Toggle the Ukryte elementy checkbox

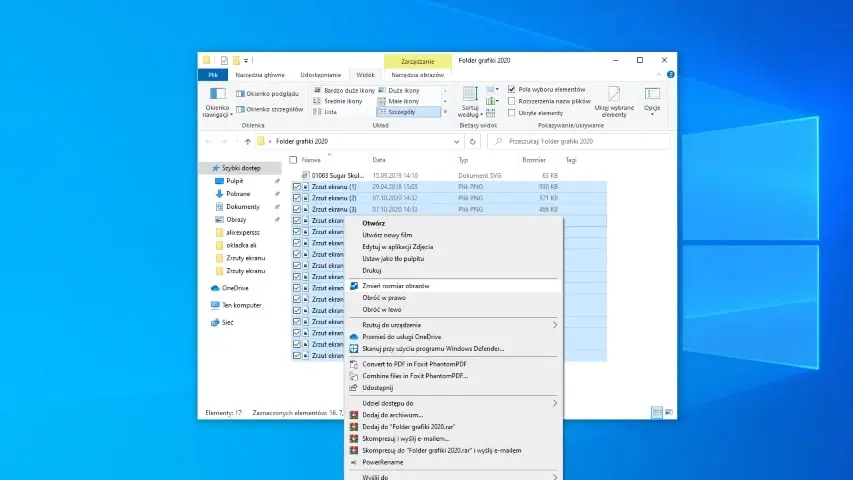512,113
